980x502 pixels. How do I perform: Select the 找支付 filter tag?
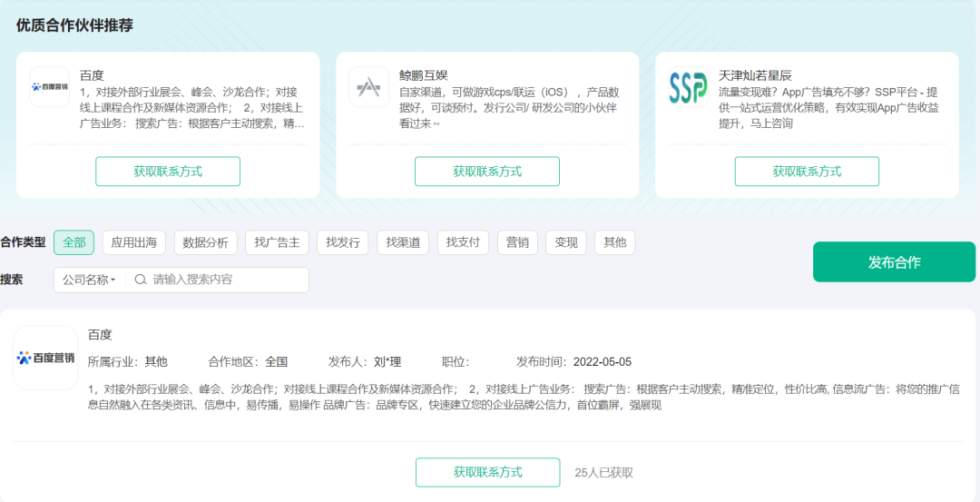tap(463, 242)
